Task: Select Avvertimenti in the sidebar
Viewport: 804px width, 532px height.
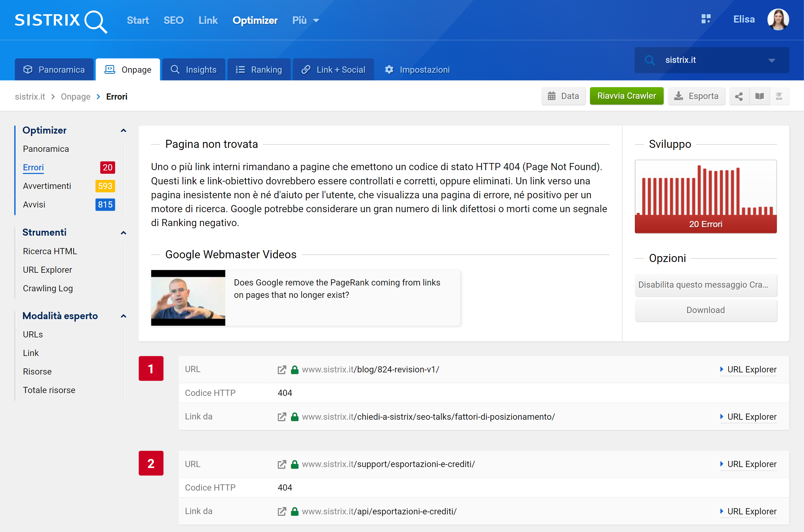Action: 47,186
